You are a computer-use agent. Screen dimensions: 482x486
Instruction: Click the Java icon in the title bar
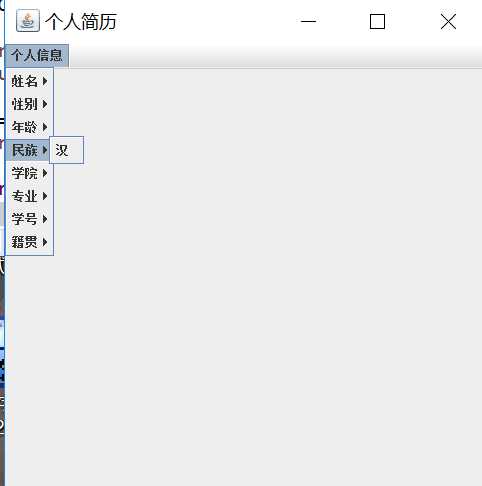coord(28,21)
